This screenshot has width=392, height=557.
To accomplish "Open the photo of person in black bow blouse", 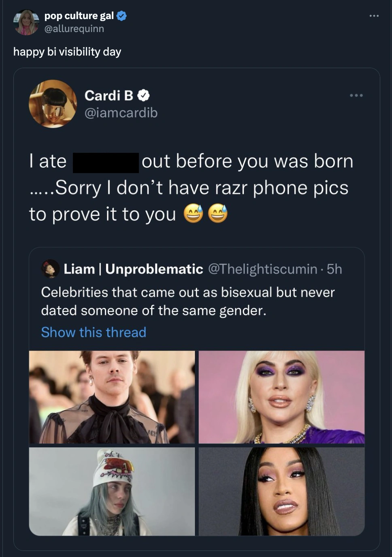I will tap(112, 397).
